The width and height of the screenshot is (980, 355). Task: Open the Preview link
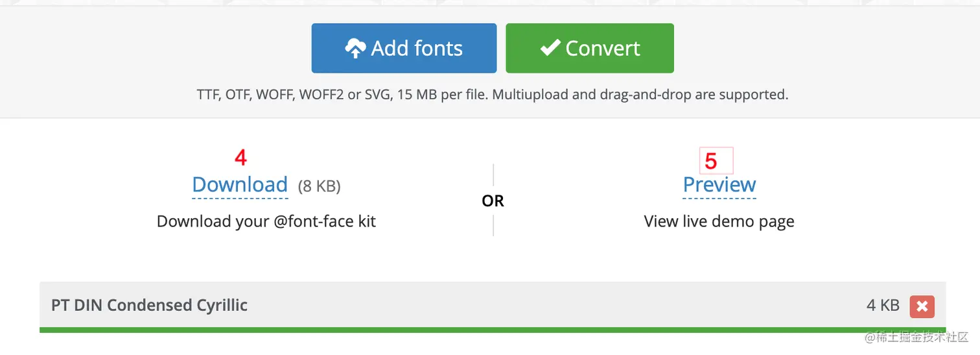tap(719, 185)
